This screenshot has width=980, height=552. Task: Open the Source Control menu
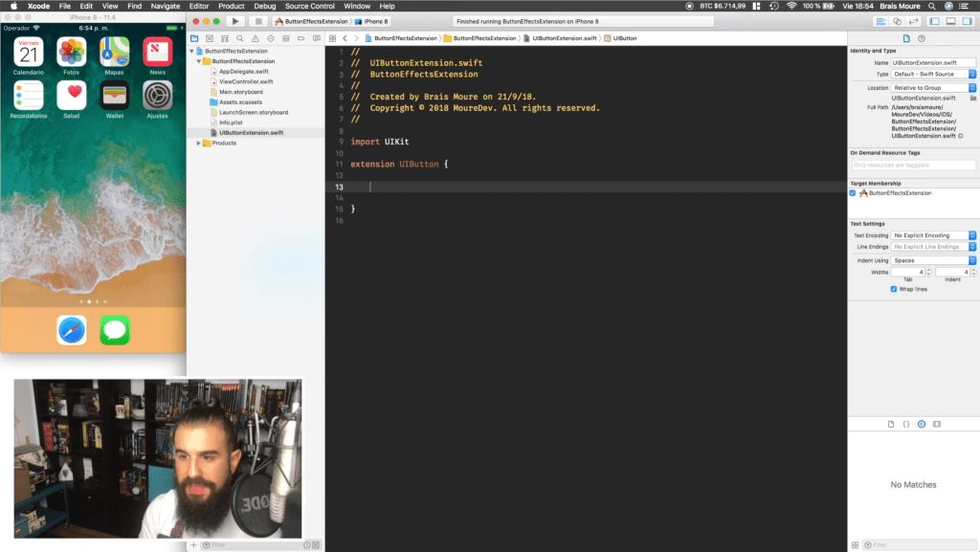point(309,6)
